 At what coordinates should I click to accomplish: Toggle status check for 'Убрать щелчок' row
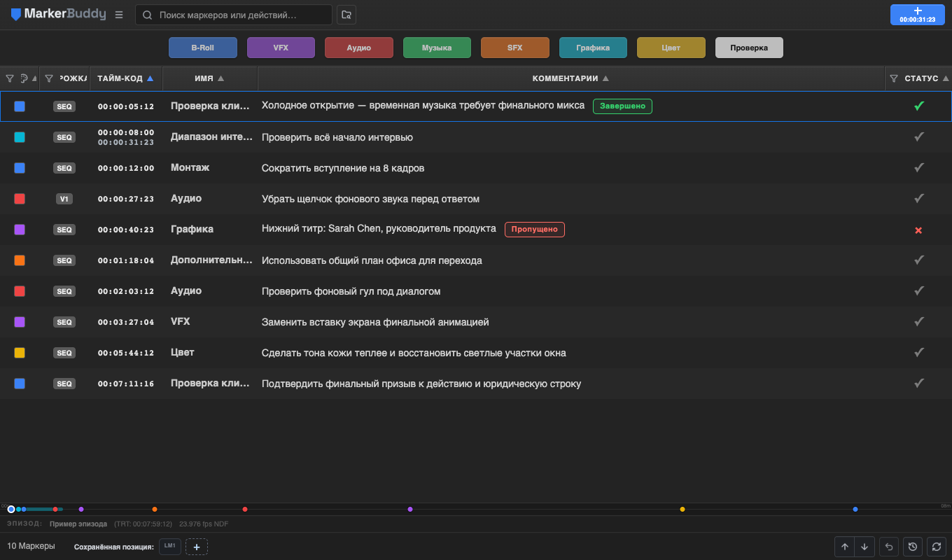pos(919,199)
